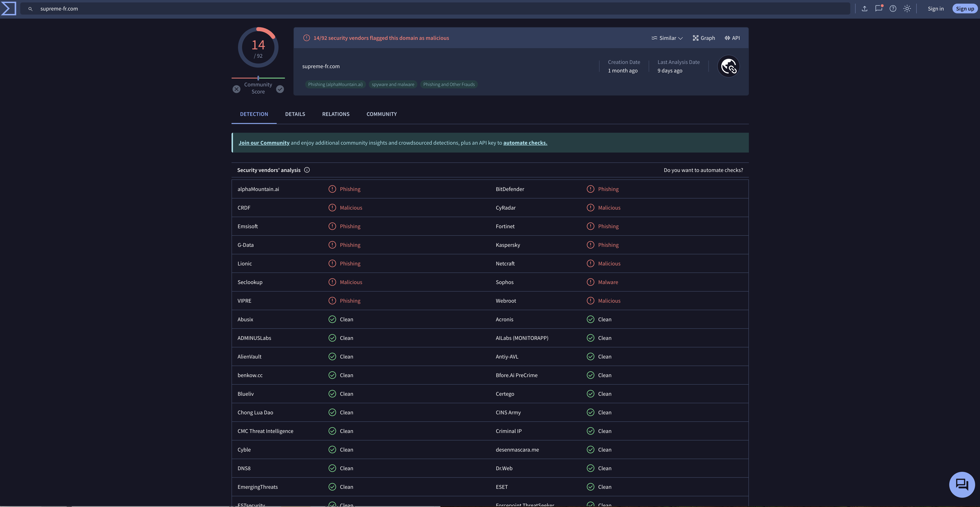This screenshot has width=980, height=507.
Task: Click the Creation Date value 1 month ago
Action: [x=622, y=71]
